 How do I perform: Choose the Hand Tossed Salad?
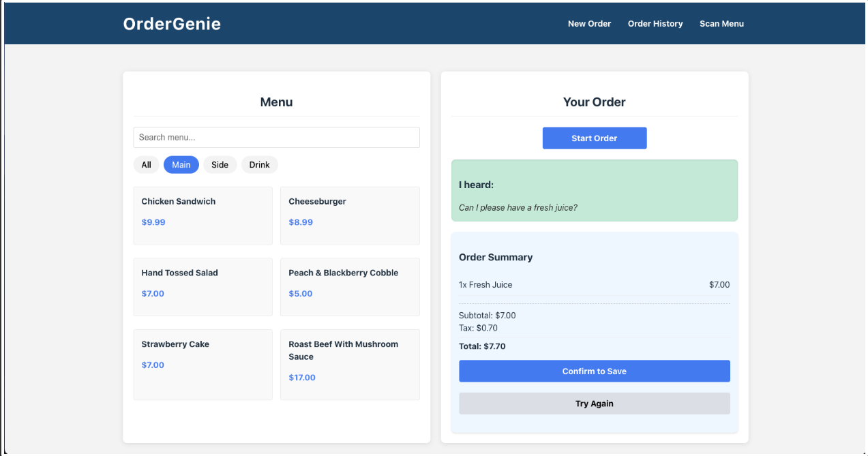[203, 286]
